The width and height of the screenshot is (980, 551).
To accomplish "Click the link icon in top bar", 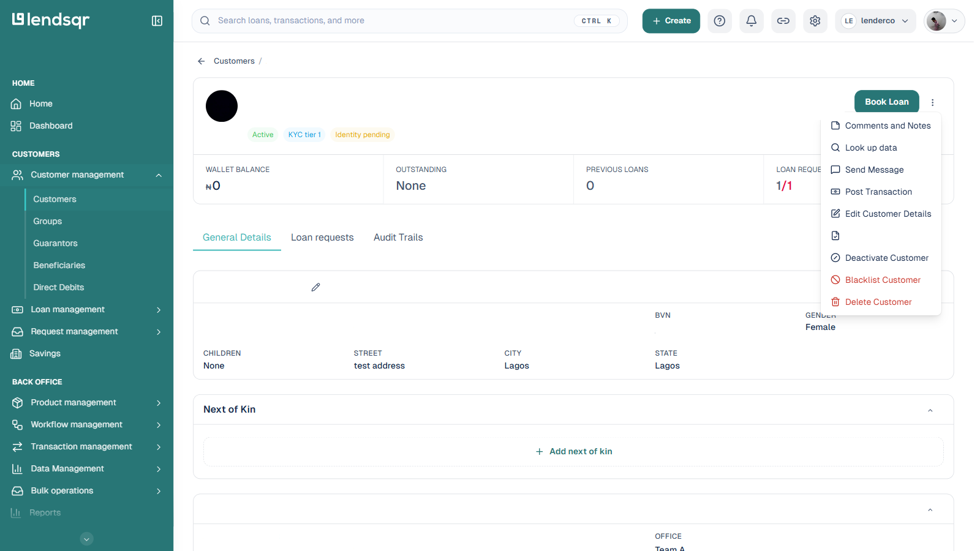I will pyautogui.click(x=783, y=21).
